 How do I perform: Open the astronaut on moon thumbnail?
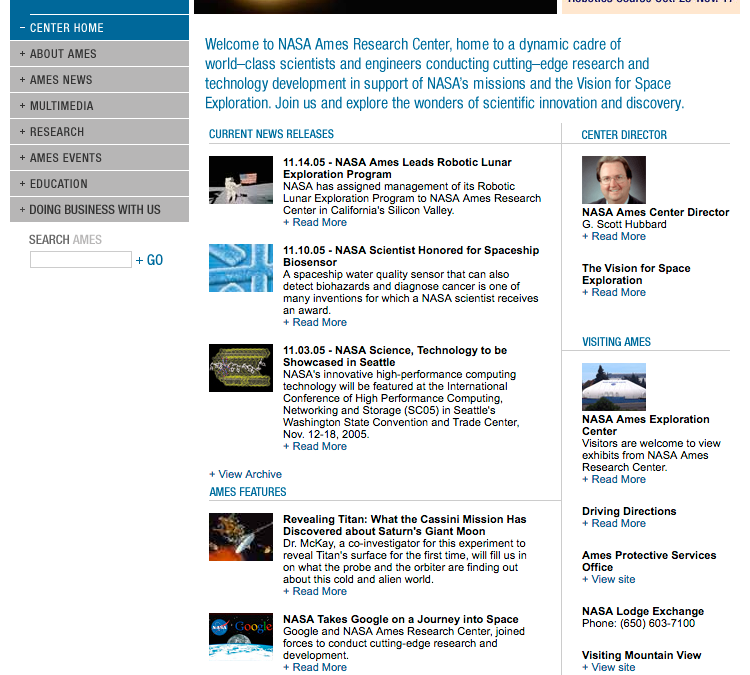[241, 180]
